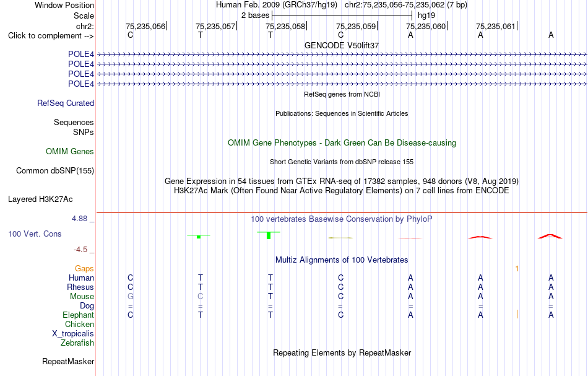588x376 pixels.
Task: Select the Rhesus species label
Action: click(x=80, y=287)
